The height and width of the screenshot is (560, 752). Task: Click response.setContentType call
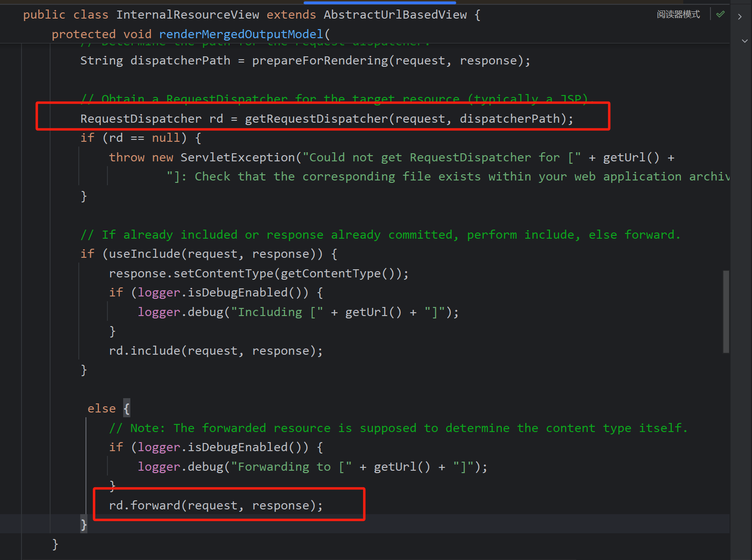(259, 274)
